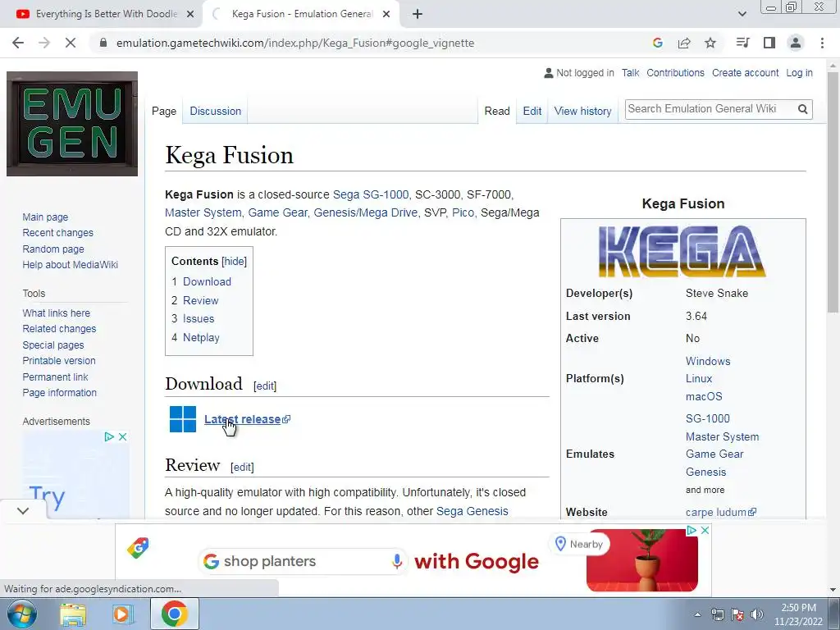This screenshot has height=630, width=840.
Task: Click the AdChoices icon in the sidebar ad
Action: pyautogui.click(x=109, y=436)
